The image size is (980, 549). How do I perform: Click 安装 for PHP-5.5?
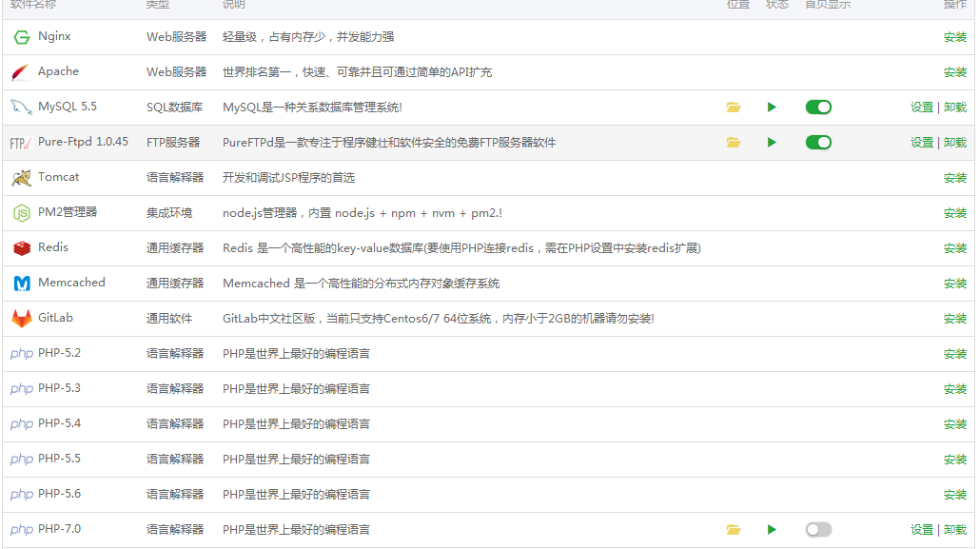coord(955,459)
